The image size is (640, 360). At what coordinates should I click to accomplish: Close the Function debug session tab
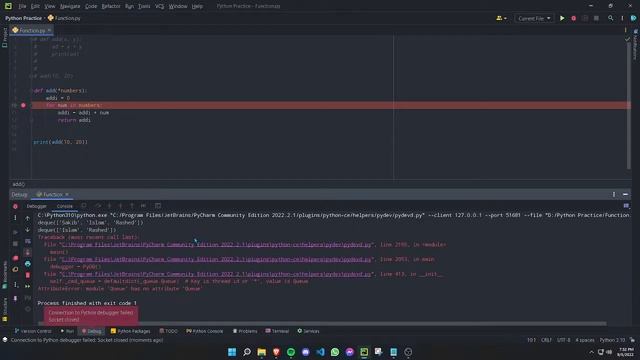click(x=67, y=194)
